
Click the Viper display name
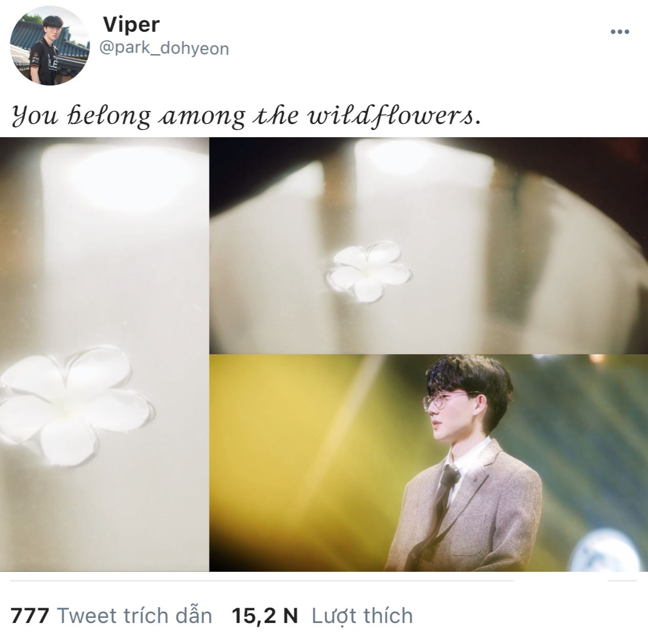tap(132, 24)
